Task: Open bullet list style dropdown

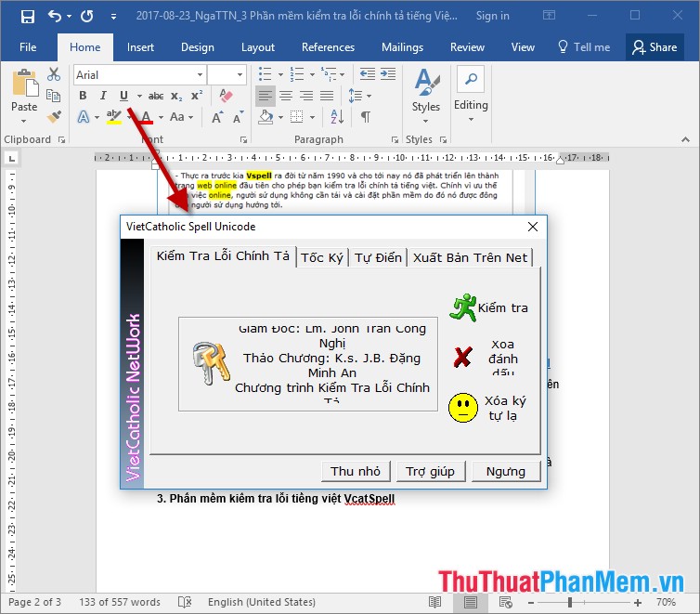Action: [280, 74]
